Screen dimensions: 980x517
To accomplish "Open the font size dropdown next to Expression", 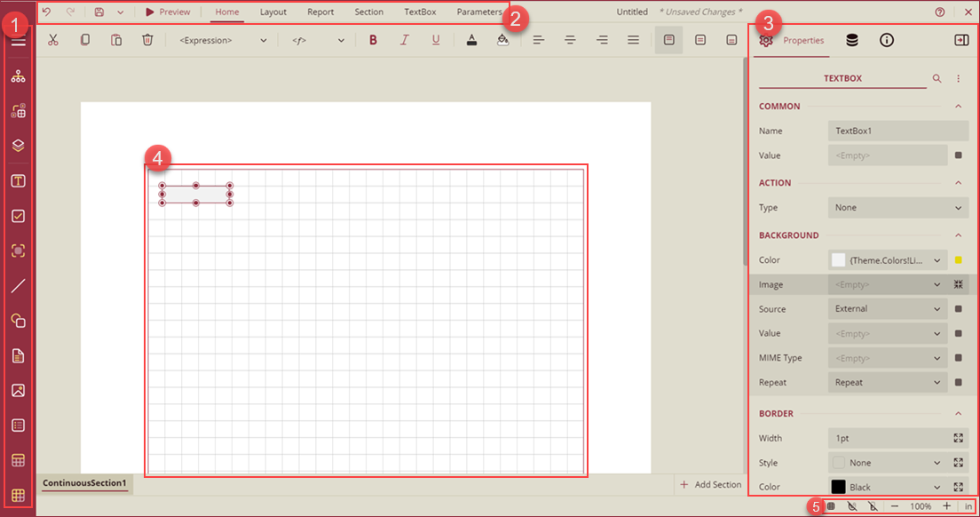I will [x=318, y=40].
